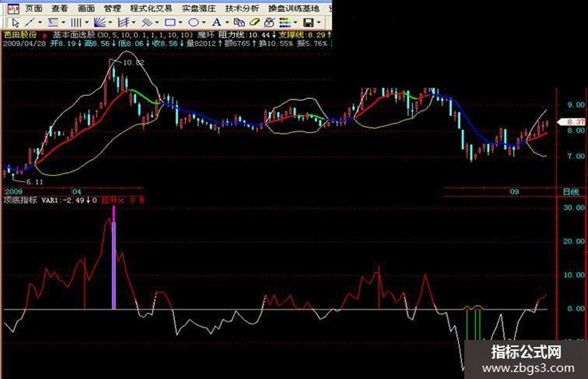Open the 实盘猎庄 menu
This screenshot has width=588, height=379.
198,8
